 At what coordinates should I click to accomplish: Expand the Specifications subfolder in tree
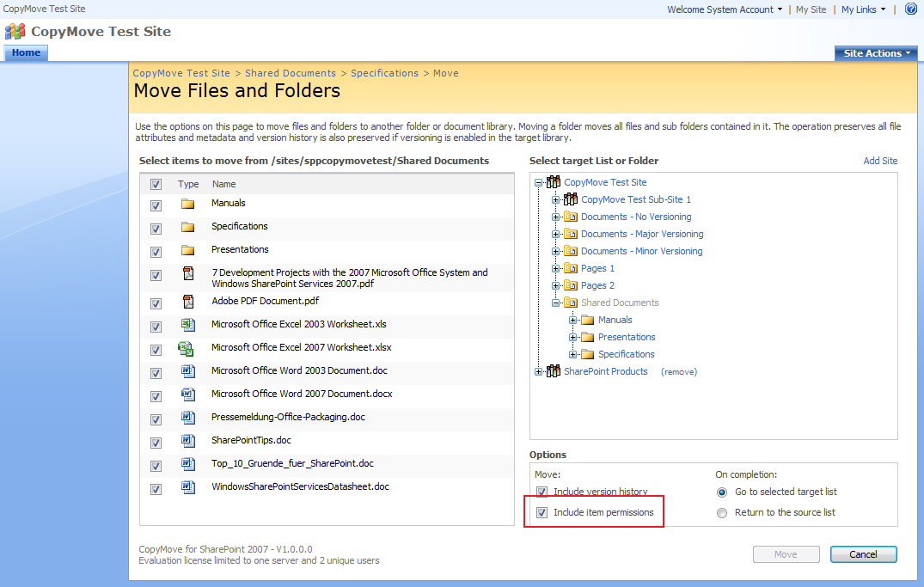[x=572, y=354]
